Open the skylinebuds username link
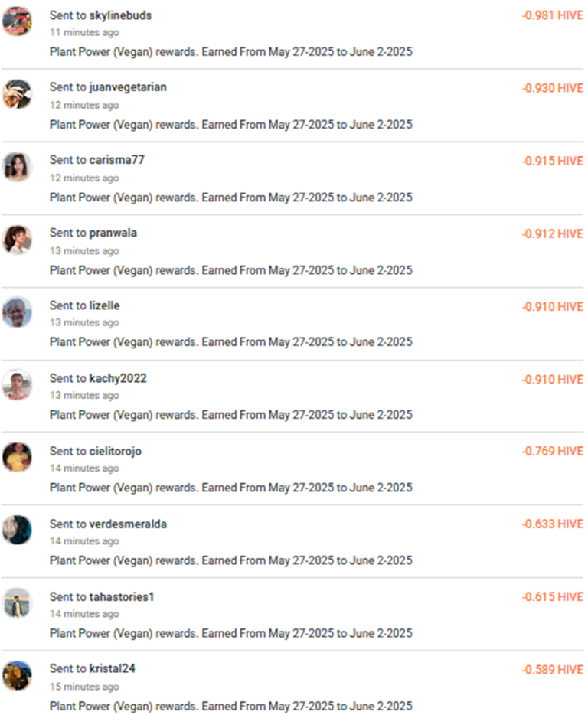 120,15
